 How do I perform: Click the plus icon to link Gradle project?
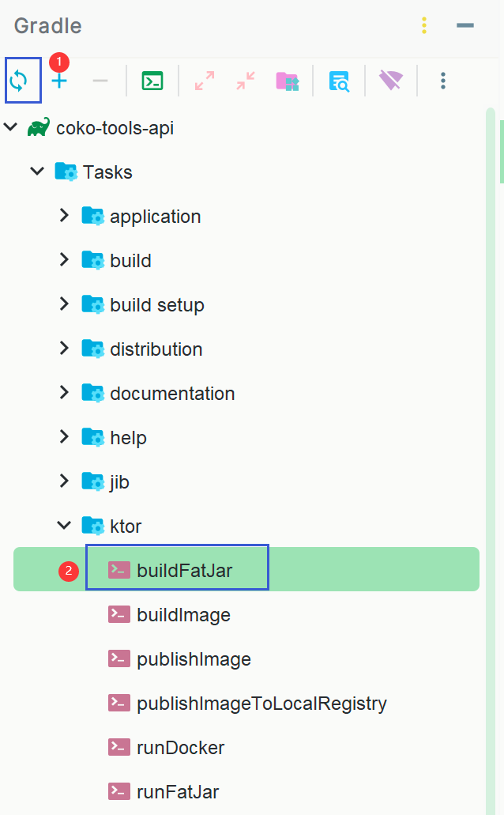tap(59, 81)
